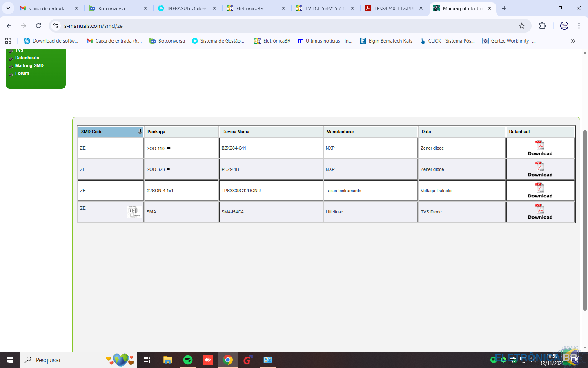Download the SMAJ54CA datasheet PDF
The width and height of the screenshot is (588, 368).
(x=540, y=212)
